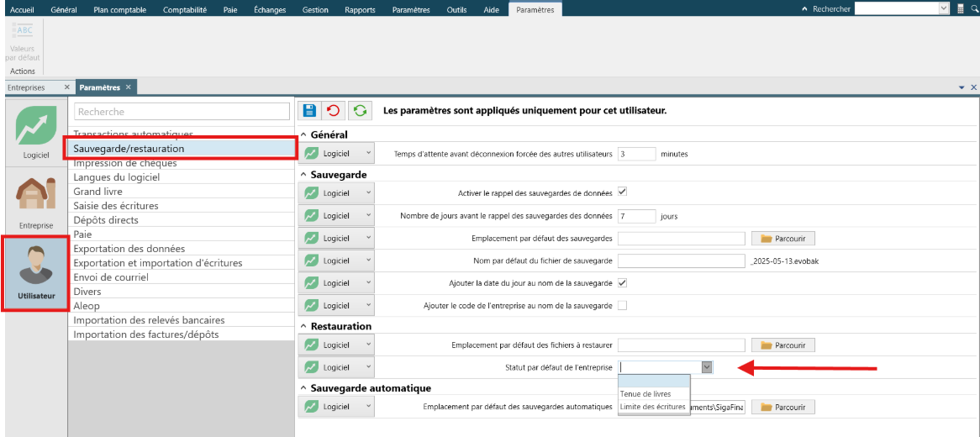Open Logiciel dropdown for Nom par défaut du fichier row
The height and width of the screenshot is (437, 980).
pos(338,261)
